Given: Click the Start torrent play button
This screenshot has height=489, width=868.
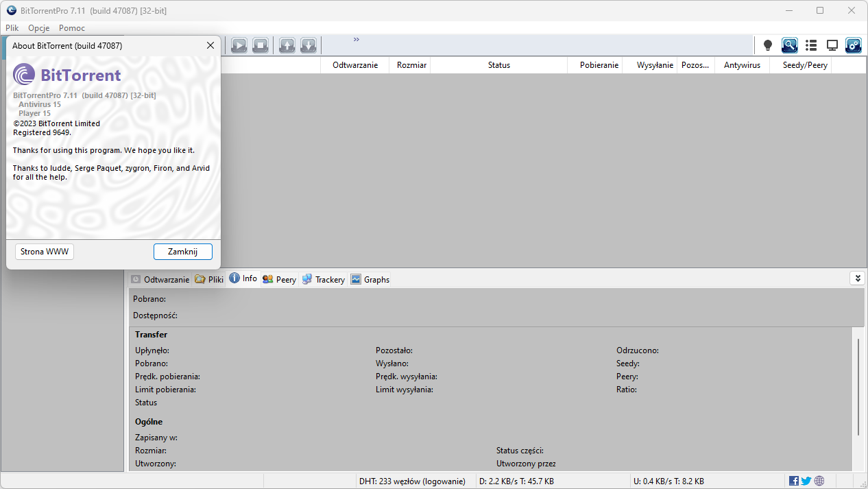Looking at the screenshot, I should click(x=239, y=45).
